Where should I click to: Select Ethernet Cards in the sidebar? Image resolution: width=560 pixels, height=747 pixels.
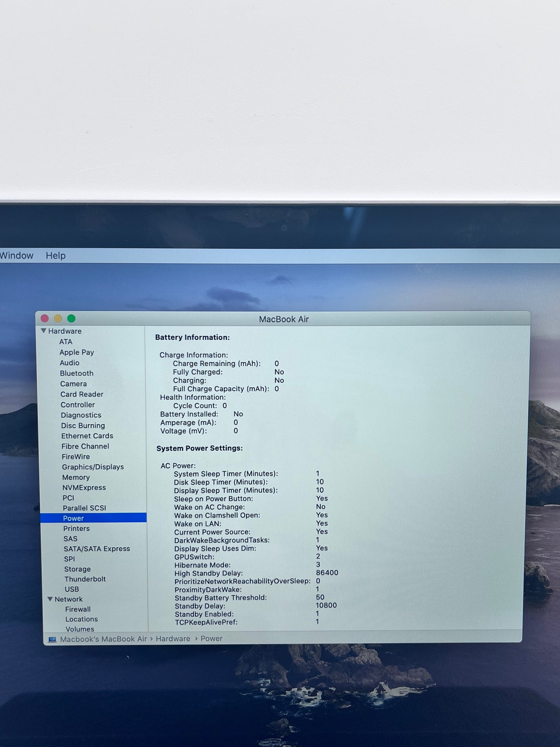click(x=87, y=436)
